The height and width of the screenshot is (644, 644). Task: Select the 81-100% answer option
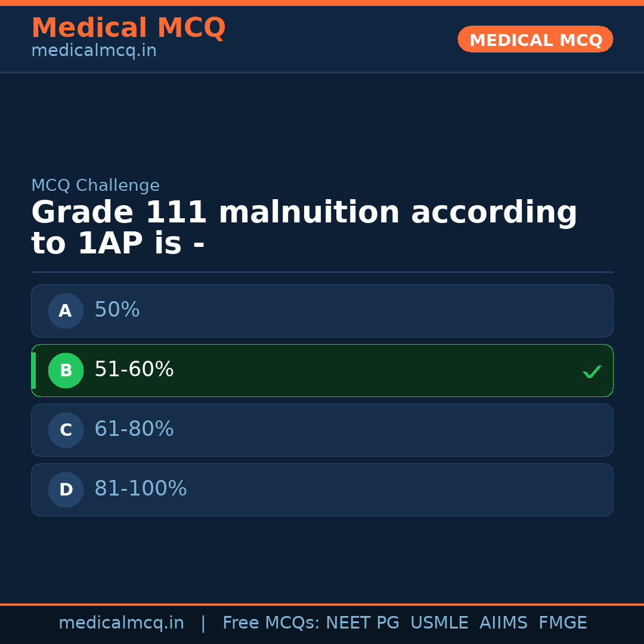pyautogui.click(x=322, y=490)
